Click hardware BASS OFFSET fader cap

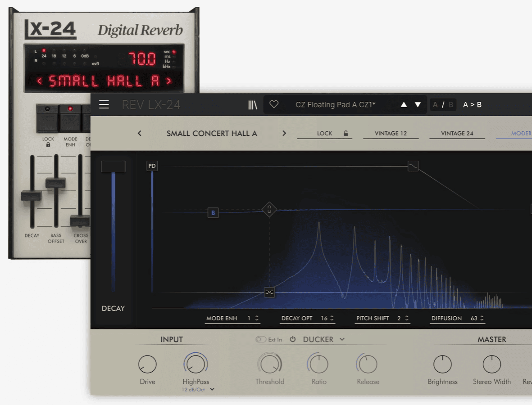[56, 183]
